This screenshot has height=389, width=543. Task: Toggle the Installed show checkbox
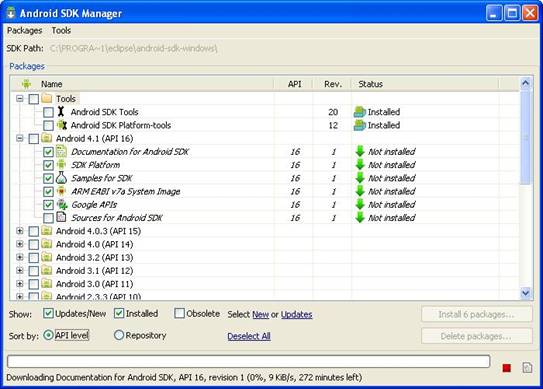coord(119,313)
